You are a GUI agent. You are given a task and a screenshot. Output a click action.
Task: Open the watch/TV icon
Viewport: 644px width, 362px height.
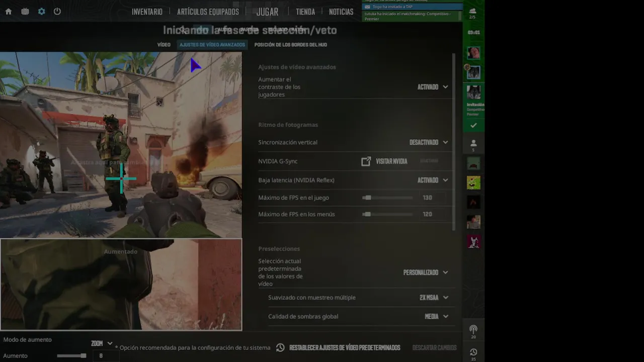click(25, 12)
